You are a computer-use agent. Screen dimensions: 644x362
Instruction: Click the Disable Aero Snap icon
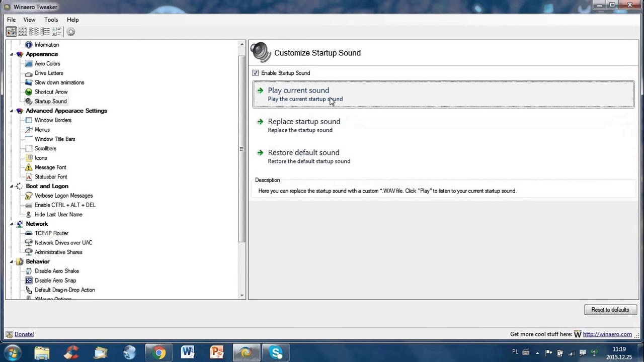click(x=29, y=281)
